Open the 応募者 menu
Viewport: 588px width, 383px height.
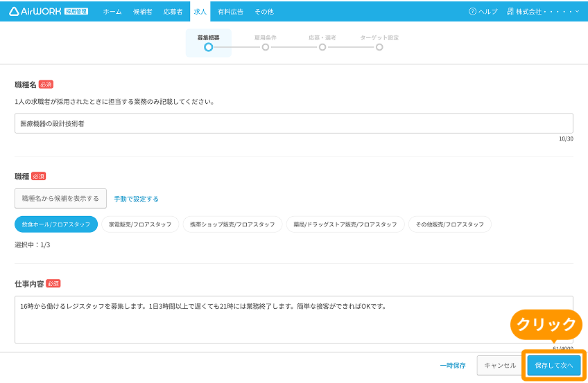click(173, 12)
